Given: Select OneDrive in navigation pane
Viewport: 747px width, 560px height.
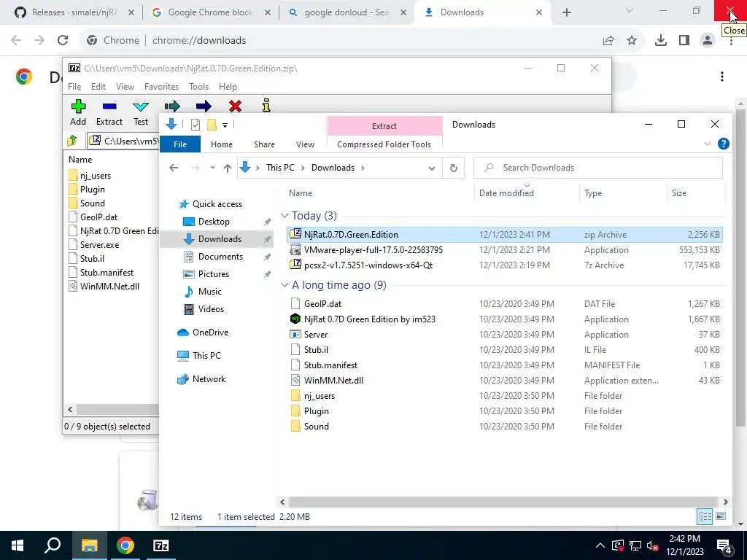Looking at the screenshot, I should click(x=210, y=332).
